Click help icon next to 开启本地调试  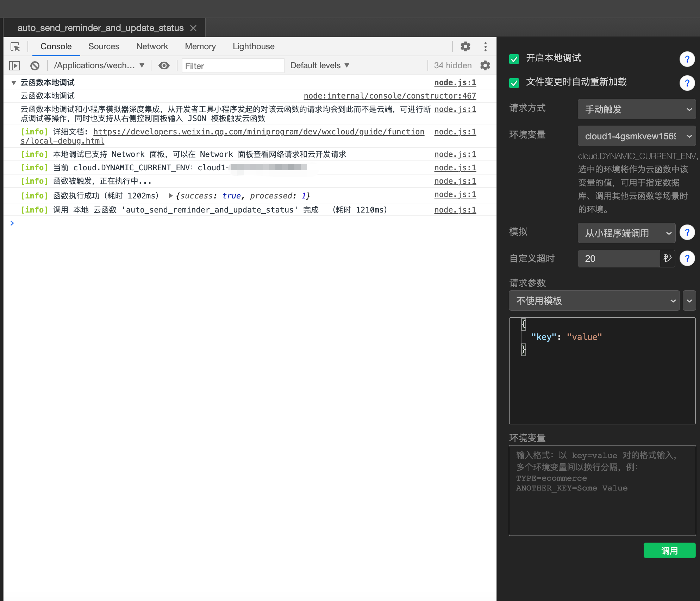click(x=687, y=59)
